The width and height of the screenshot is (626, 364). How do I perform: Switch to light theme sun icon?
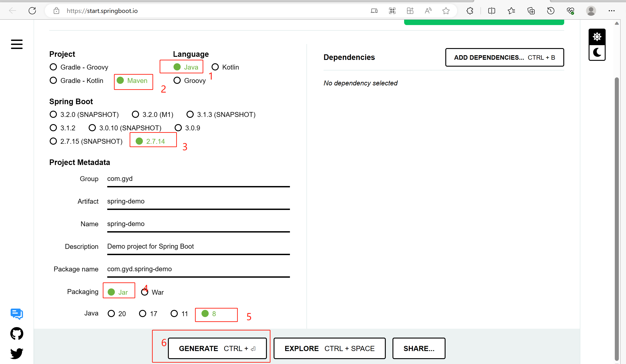coord(597,37)
